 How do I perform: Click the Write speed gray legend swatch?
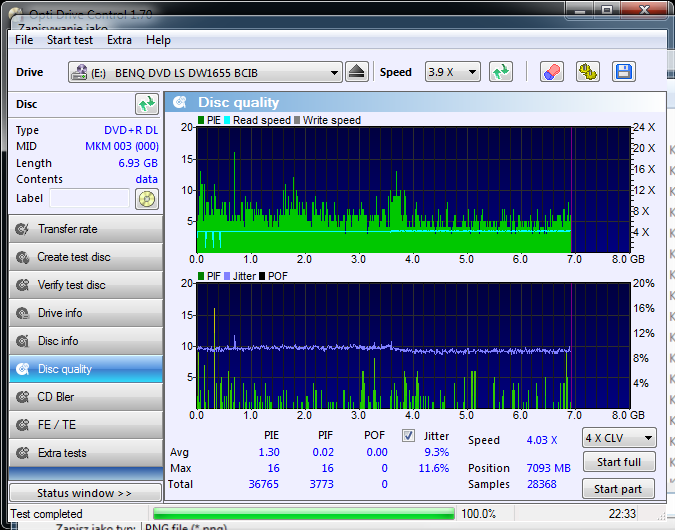[x=297, y=120]
